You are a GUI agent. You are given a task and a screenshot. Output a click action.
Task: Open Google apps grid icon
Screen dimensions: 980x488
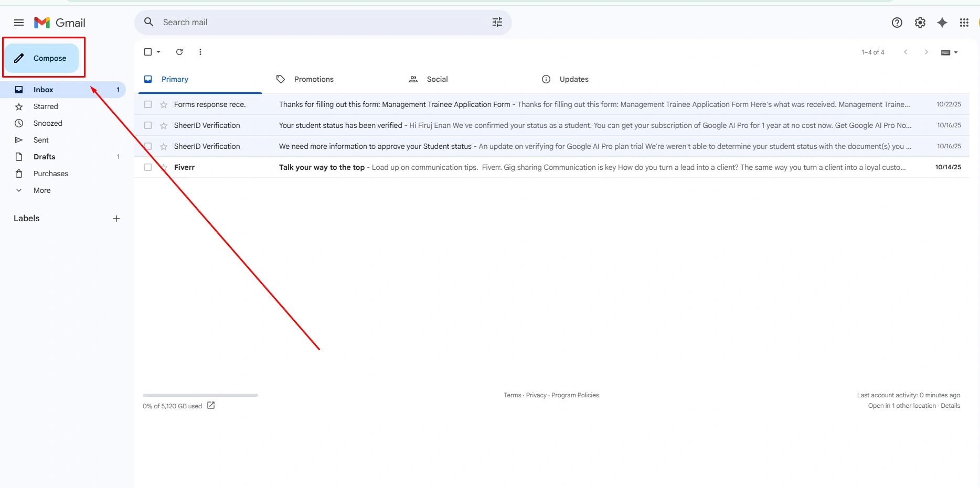[964, 23]
